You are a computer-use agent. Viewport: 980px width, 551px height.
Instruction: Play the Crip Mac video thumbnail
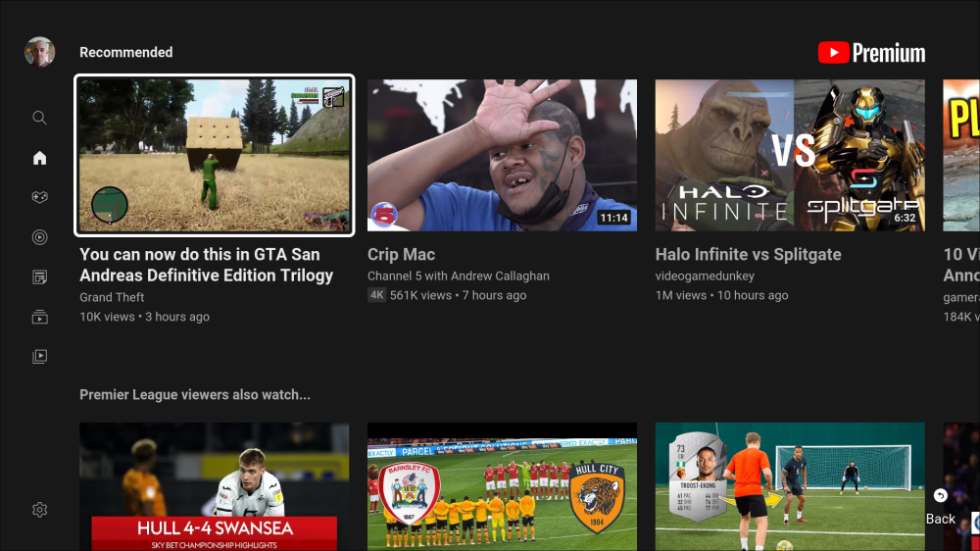point(502,155)
